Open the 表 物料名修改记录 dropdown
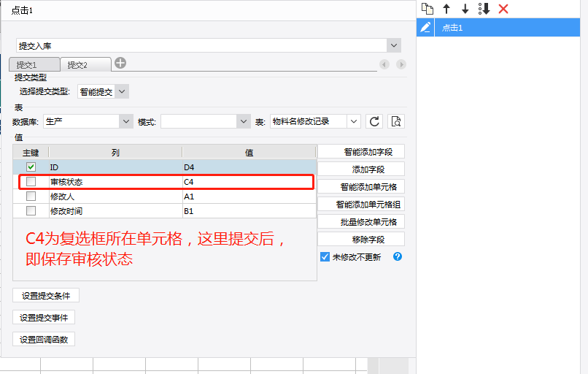Viewport: 588px width, 374px height. (x=354, y=121)
